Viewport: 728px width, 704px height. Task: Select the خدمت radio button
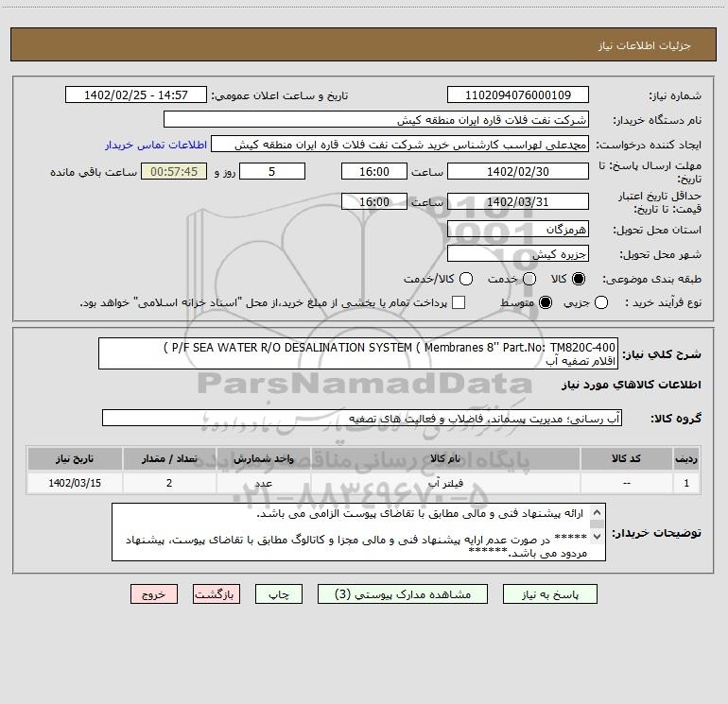pyautogui.click(x=529, y=279)
